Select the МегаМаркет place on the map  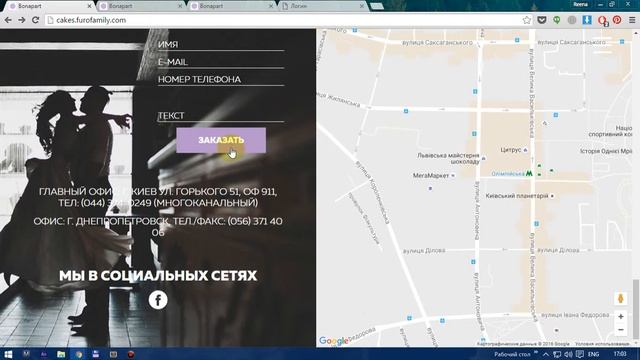433,176
